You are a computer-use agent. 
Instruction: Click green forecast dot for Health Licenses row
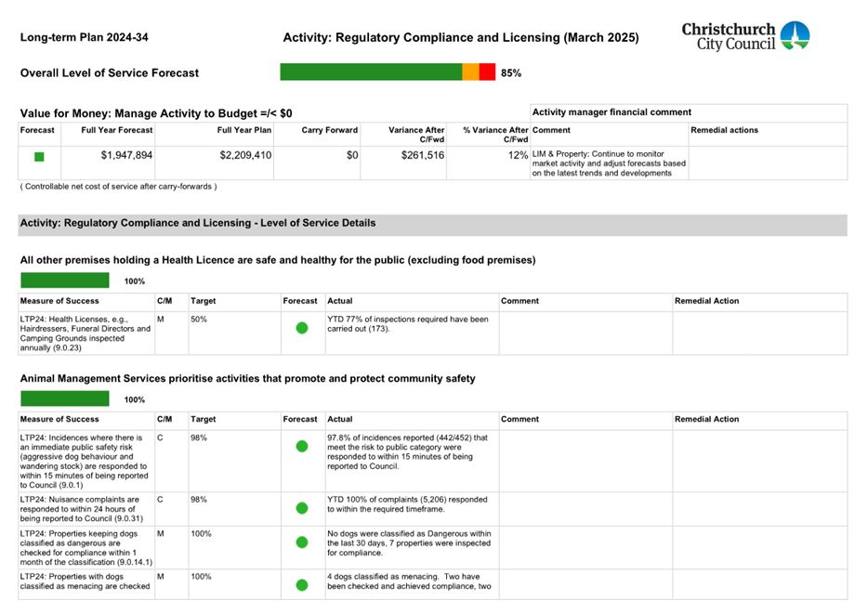302,328
